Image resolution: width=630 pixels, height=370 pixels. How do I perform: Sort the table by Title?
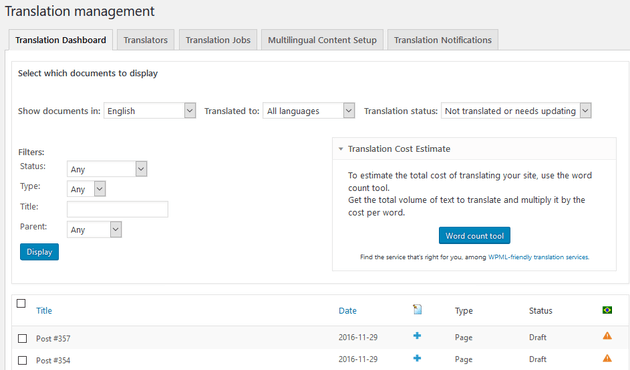(x=44, y=311)
